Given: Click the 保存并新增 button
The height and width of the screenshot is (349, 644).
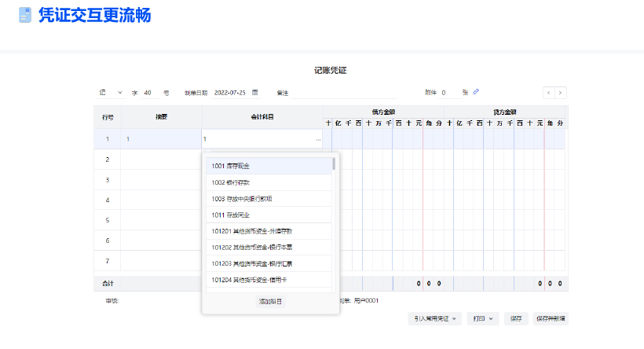Looking at the screenshot, I should pos(551,318).
